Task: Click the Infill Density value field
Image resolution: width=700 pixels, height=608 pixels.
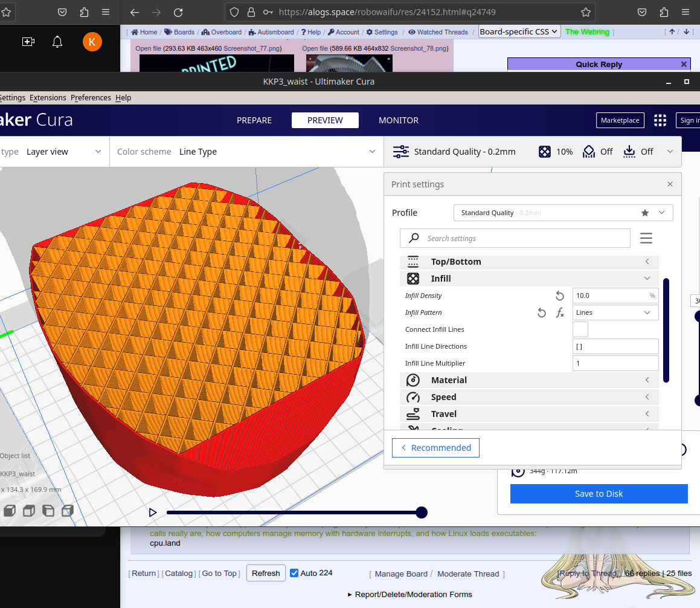Action: 615,296
